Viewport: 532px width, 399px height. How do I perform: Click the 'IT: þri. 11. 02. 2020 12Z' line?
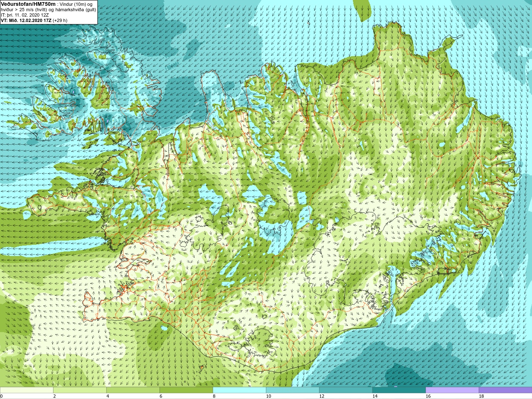[x=25, y=15]
